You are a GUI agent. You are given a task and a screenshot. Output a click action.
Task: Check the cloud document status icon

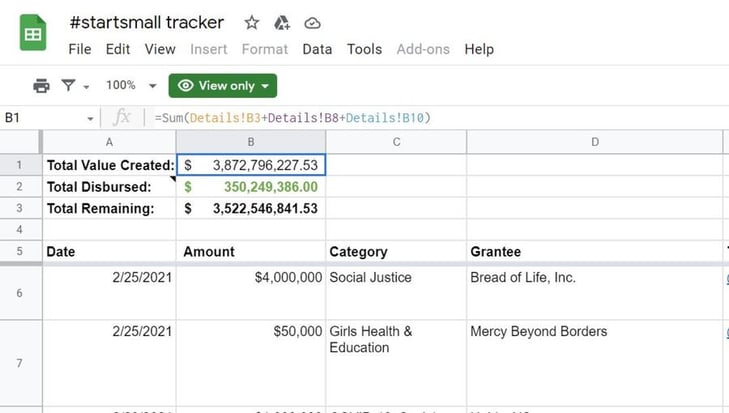click(x=312, y=23)
